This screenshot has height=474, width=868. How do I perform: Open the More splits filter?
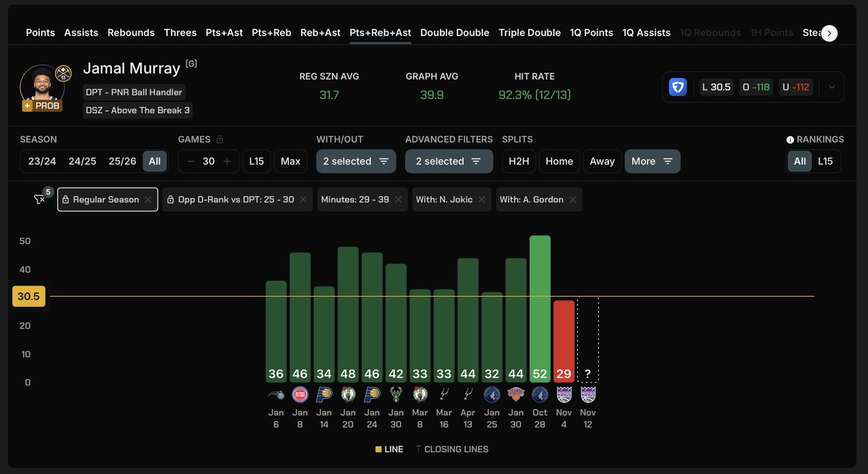point(652,161)
